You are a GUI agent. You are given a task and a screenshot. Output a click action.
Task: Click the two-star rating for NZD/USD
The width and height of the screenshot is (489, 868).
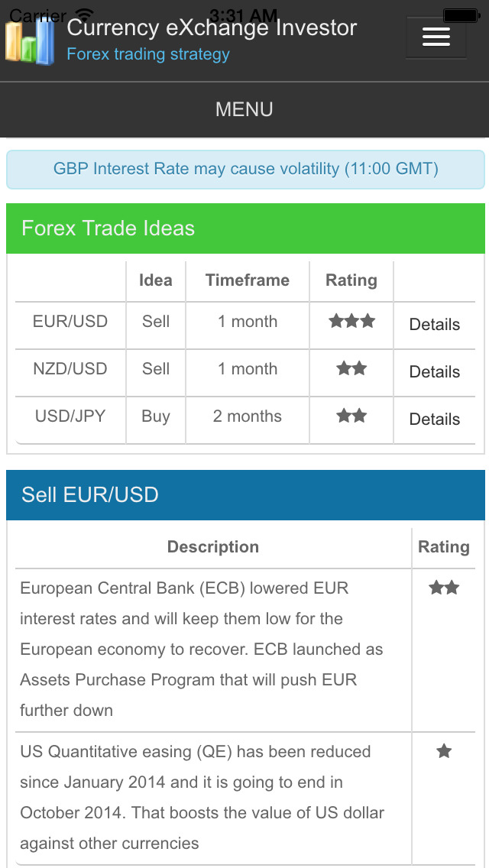[x=351, y=369]
